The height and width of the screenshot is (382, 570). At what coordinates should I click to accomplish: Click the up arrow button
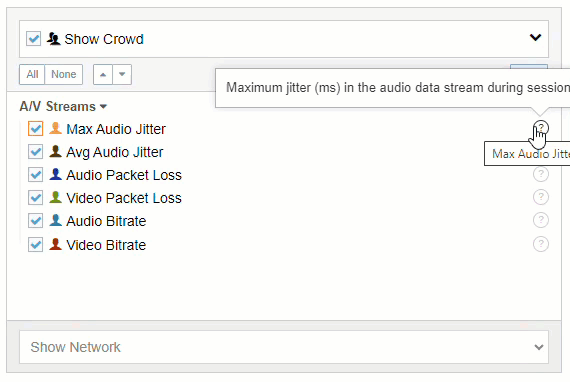[103, 74]
